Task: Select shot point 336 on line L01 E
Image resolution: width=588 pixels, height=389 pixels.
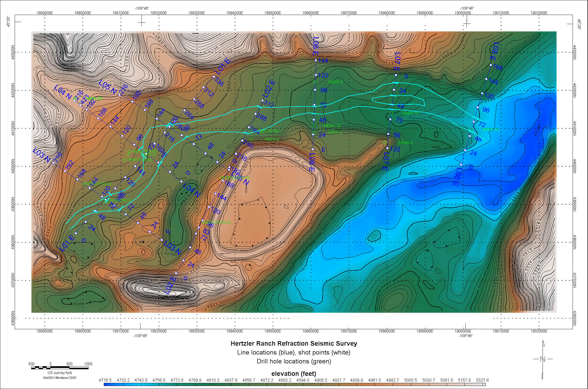Action: (x=214, y=77)
